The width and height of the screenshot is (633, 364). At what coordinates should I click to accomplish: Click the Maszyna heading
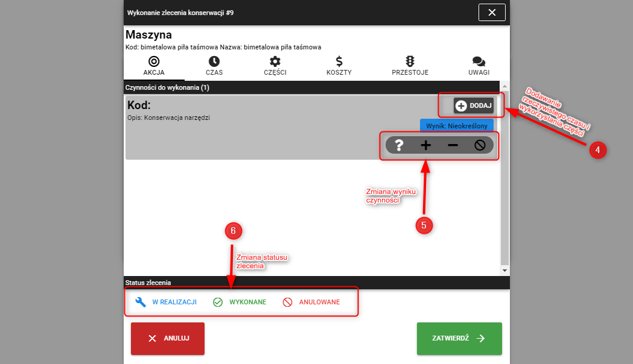[148, 35]
